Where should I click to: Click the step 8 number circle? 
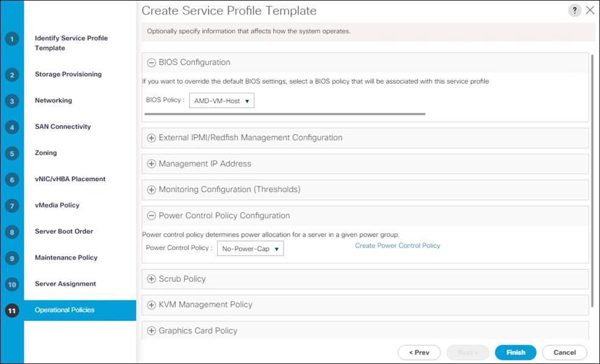12,232
